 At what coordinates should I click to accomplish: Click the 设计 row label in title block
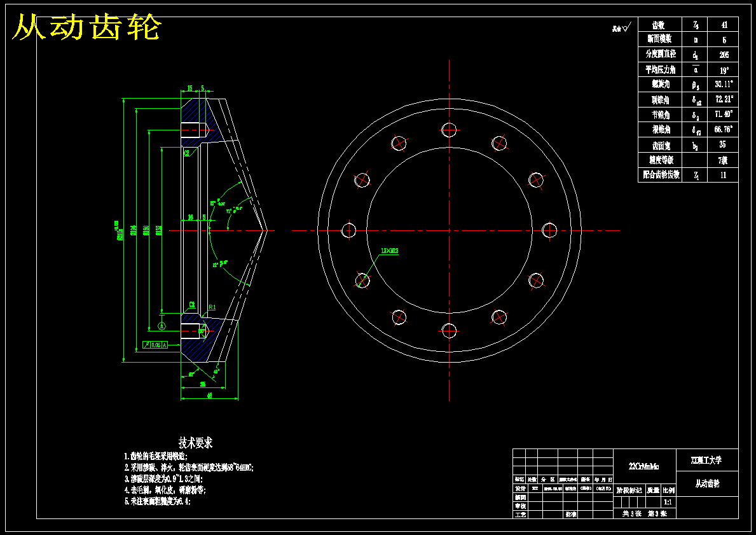pos(519,488)
